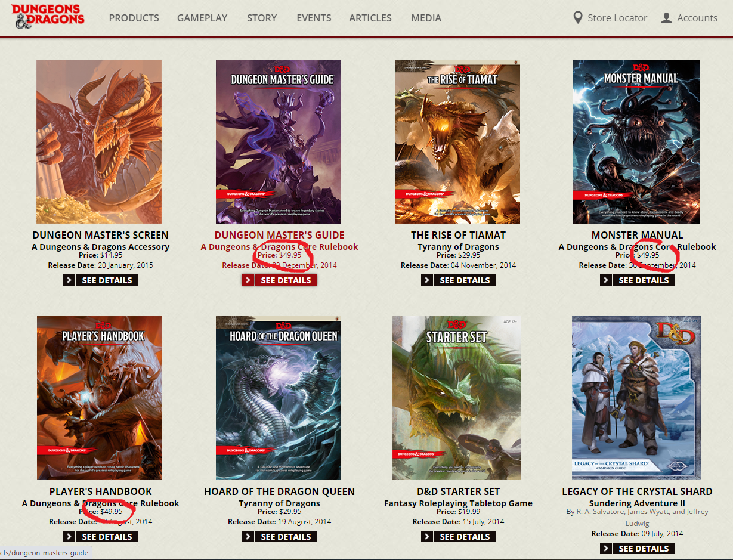Click the Dungeons & Dragons logo

pyautogui.click(x=48, y=17)
